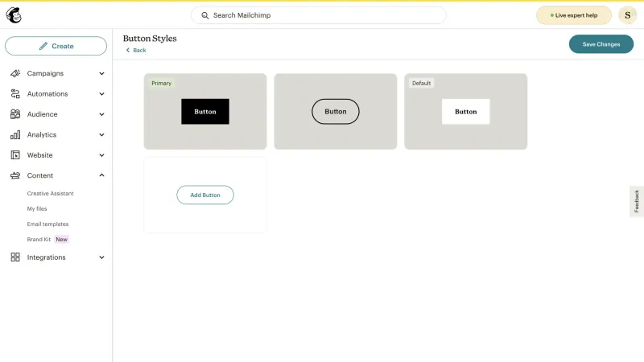Click the Content menu label
Screen dimensions: 644x362
click(x=39, y=175)
